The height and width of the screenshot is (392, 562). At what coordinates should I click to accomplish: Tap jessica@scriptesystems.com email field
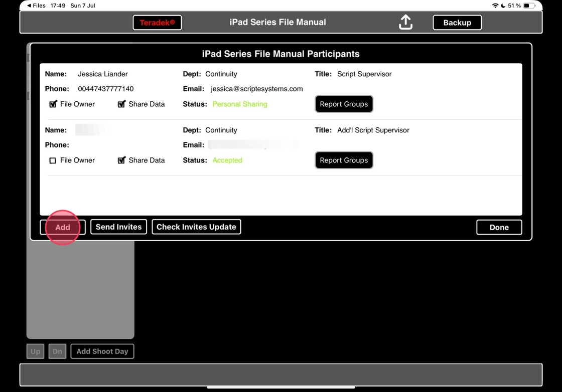[x=256, y=89]
